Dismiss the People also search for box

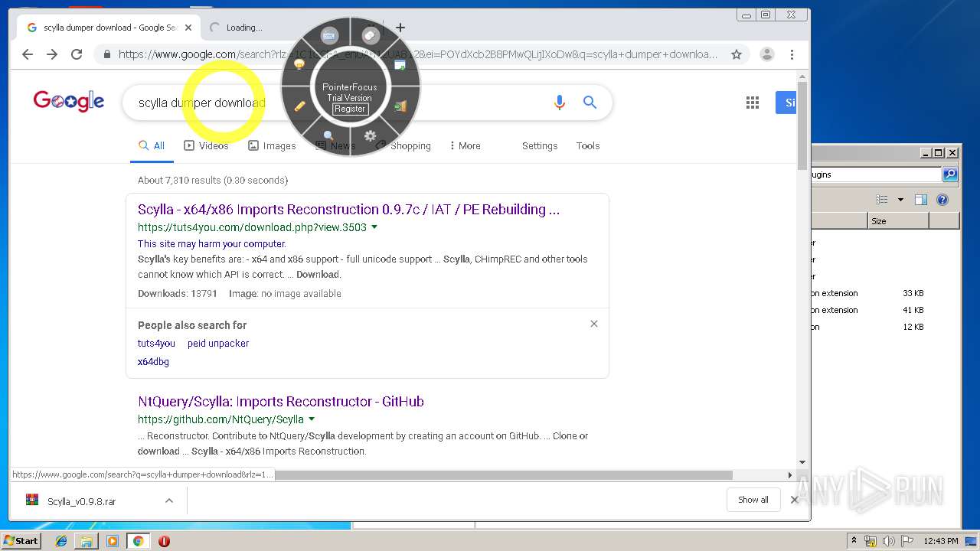[x=594, y=324]
